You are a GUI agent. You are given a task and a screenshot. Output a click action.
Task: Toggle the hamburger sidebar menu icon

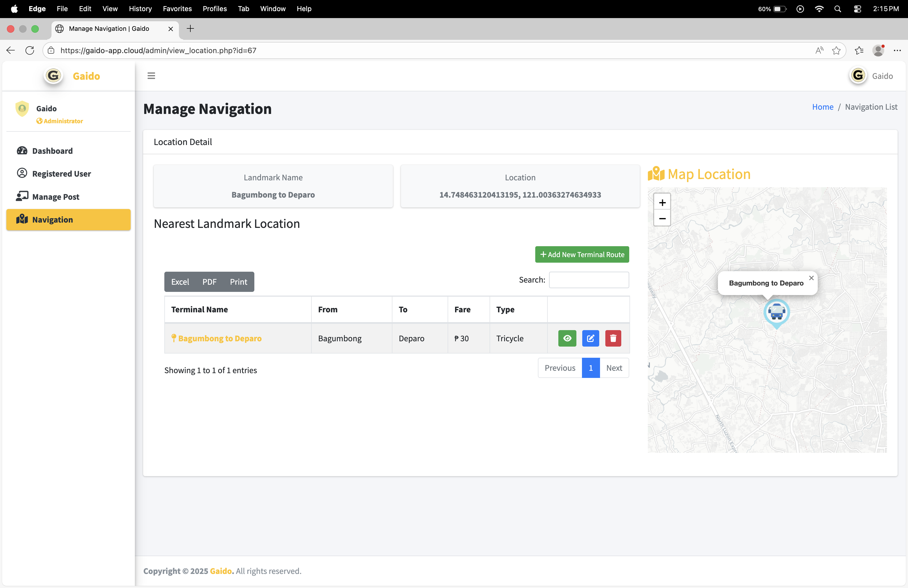click(x=151, y=76)
